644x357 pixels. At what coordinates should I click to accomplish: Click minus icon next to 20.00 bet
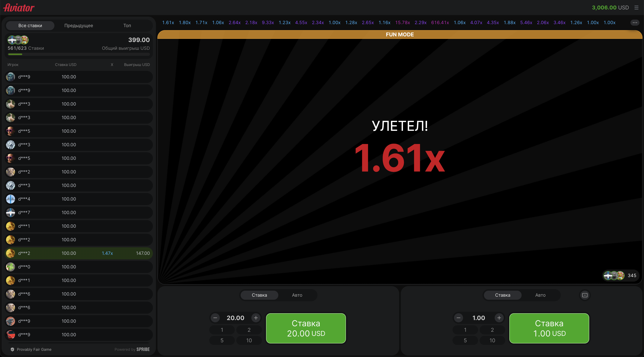[215, 318]
